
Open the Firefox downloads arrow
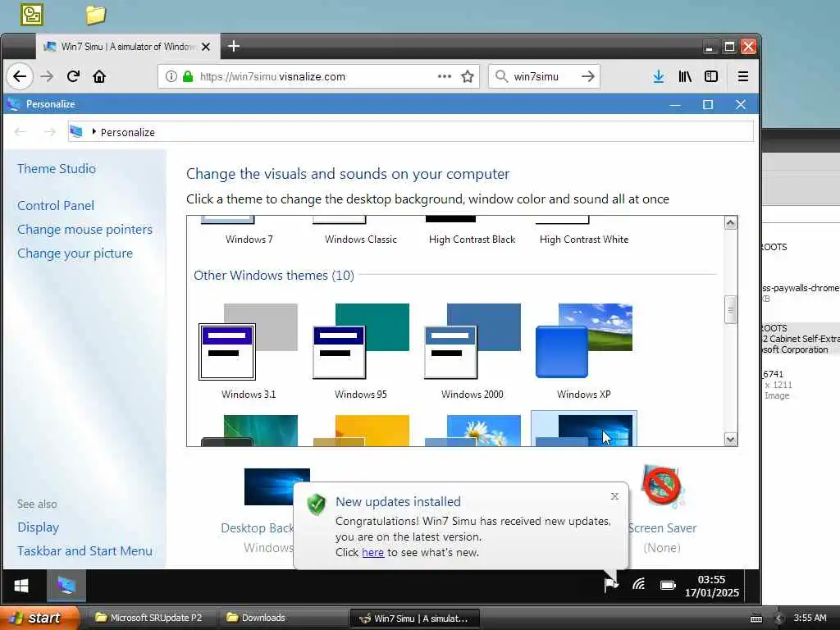(x=659, y=76)
